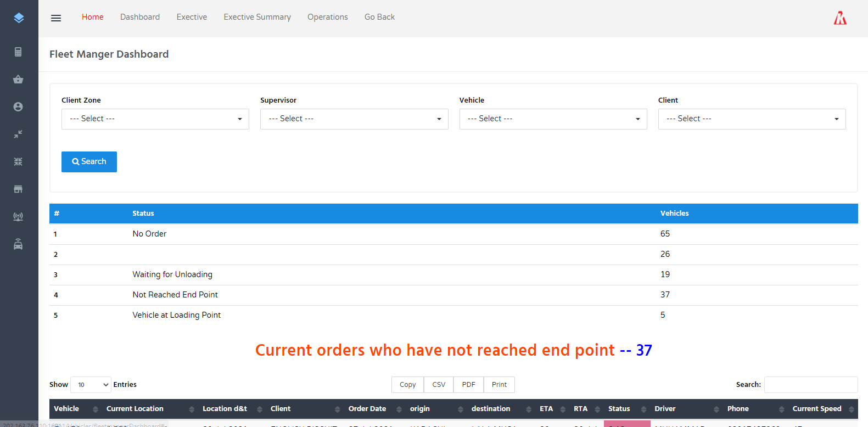Open the Client select dropdown

tap(752, 119)
